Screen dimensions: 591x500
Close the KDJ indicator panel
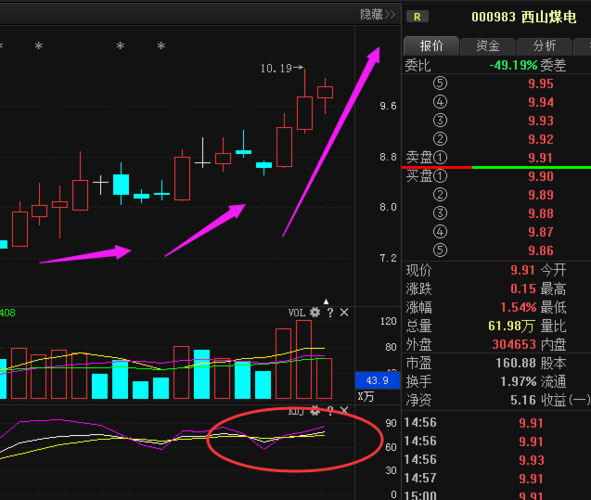pyautogui.click(x=344, y=410)
